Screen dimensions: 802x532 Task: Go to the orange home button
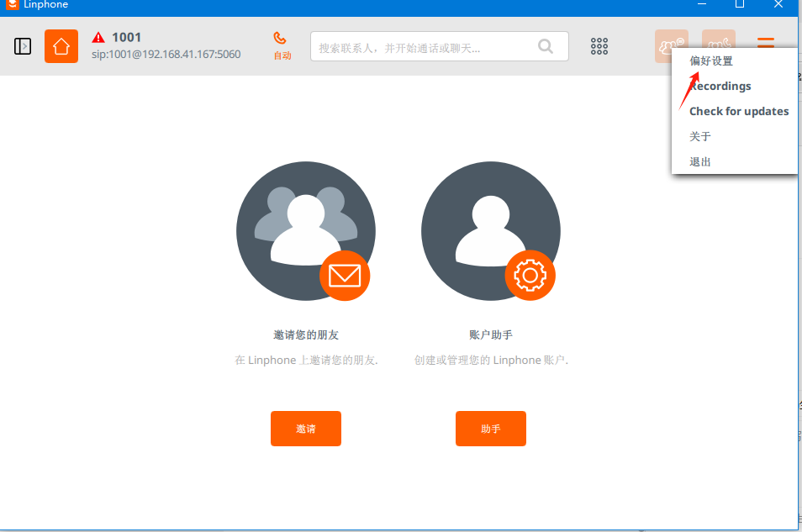61,46
